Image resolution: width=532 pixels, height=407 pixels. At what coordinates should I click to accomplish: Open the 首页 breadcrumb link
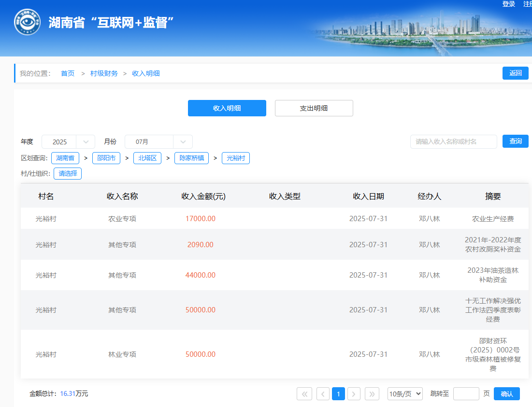tap(68, 73)
